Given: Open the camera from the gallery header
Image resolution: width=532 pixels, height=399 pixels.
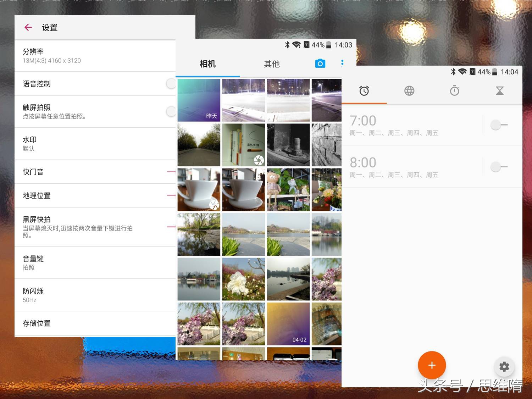Looking at the screenshot, I should pyautogui.click(x=320, y=63).
